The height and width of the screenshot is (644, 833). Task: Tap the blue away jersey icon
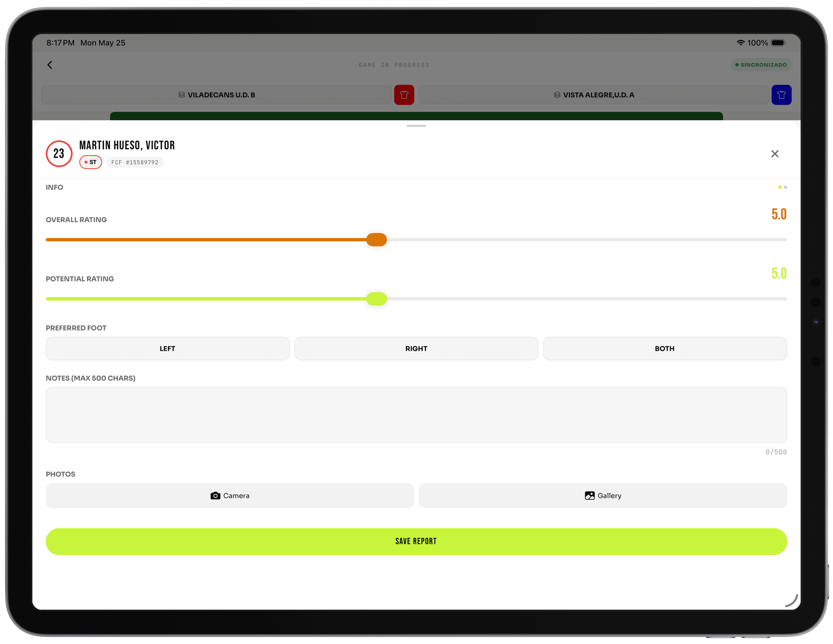pos(781,95)
